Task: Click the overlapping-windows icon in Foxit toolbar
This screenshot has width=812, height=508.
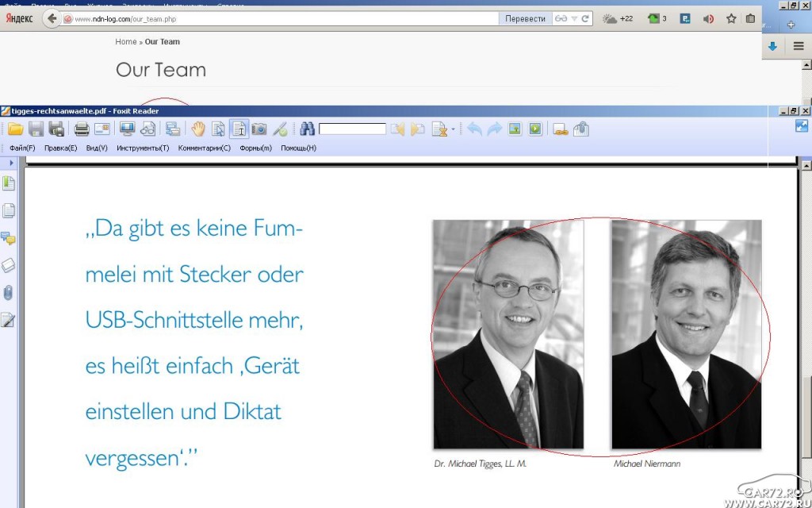Action: point(172,129)
